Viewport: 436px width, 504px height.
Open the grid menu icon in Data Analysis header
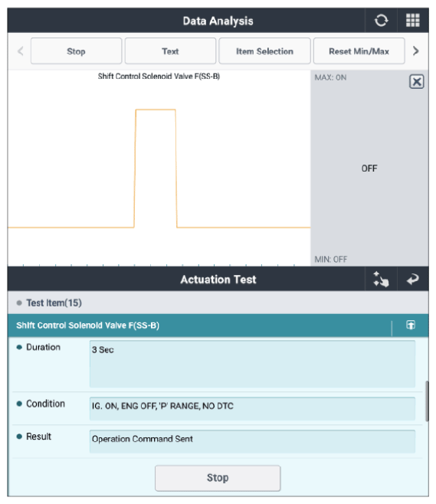click(x=412, y=21)
